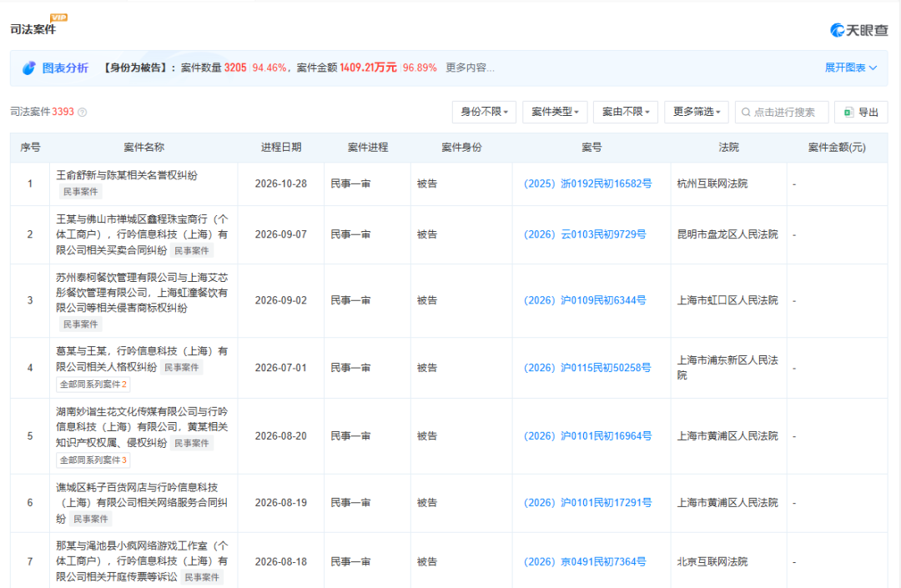The height and width of the screenshot is (588, 901).
Task: Click the 图表分析 chart analysis icon
Action: pos(28,68)
